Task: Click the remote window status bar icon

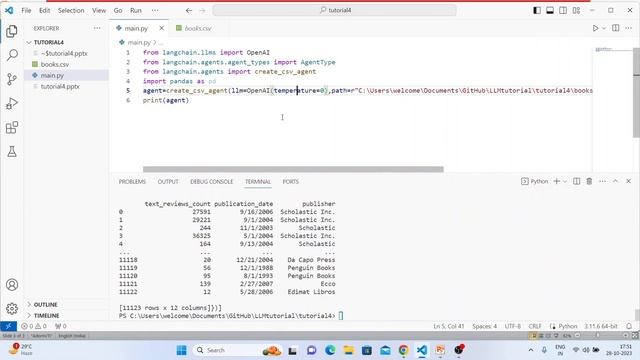Action: [x=8, y=326]
